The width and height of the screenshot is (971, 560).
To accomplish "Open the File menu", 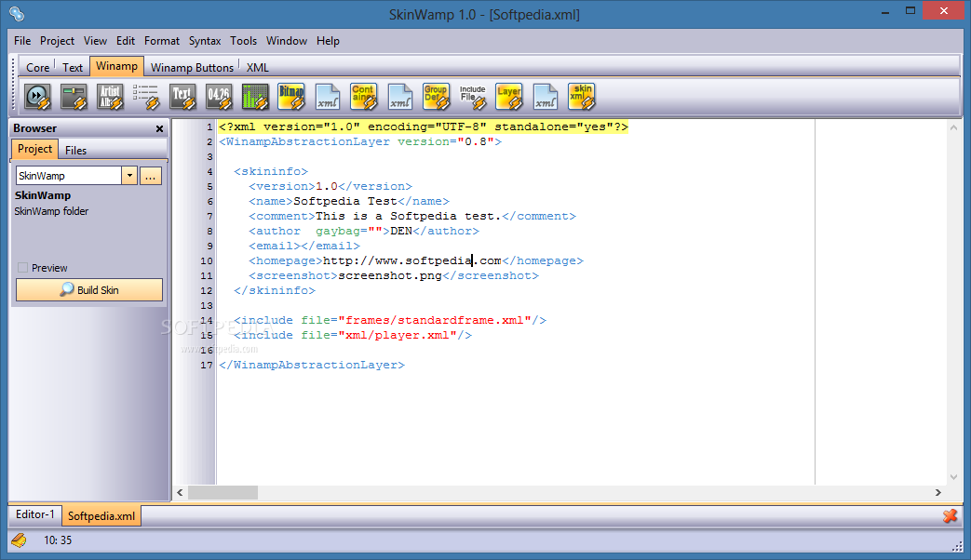I will click(22, 41).
